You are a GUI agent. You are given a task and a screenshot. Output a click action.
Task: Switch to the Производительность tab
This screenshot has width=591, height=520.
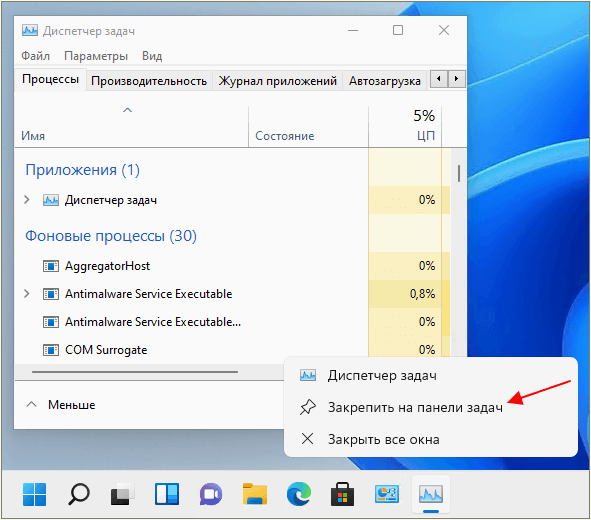(149, 81)
